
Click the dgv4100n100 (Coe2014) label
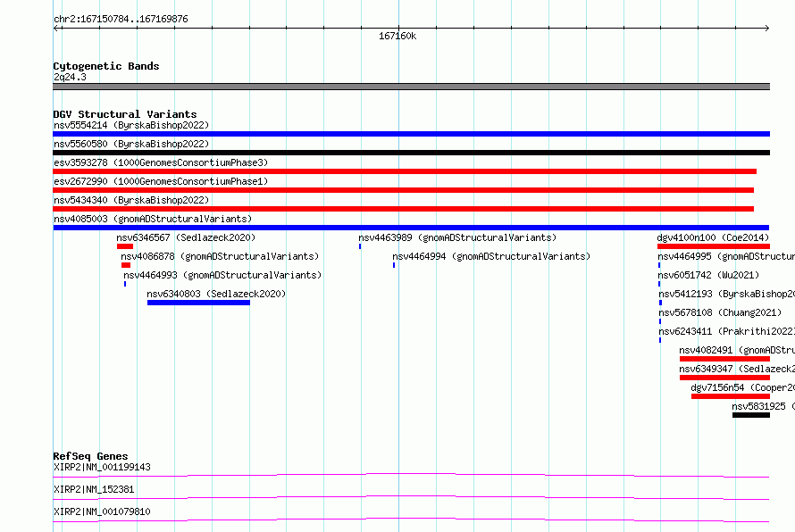pos(713,237)
